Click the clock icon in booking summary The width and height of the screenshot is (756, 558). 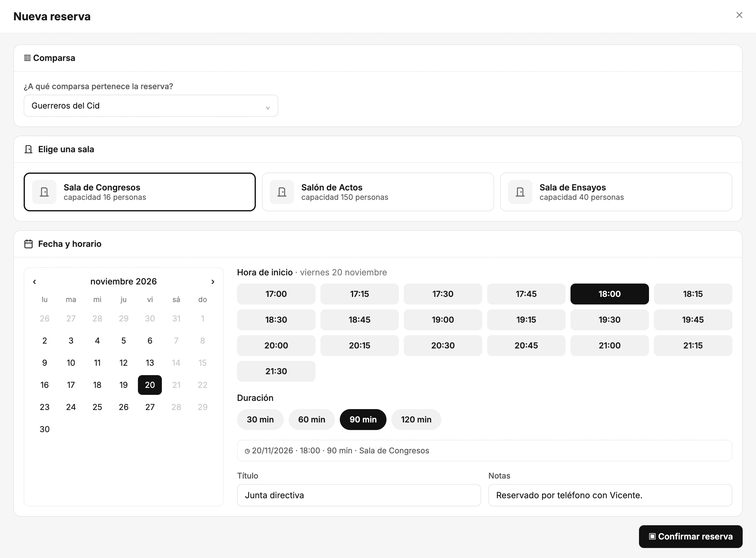tap(247, 451)
